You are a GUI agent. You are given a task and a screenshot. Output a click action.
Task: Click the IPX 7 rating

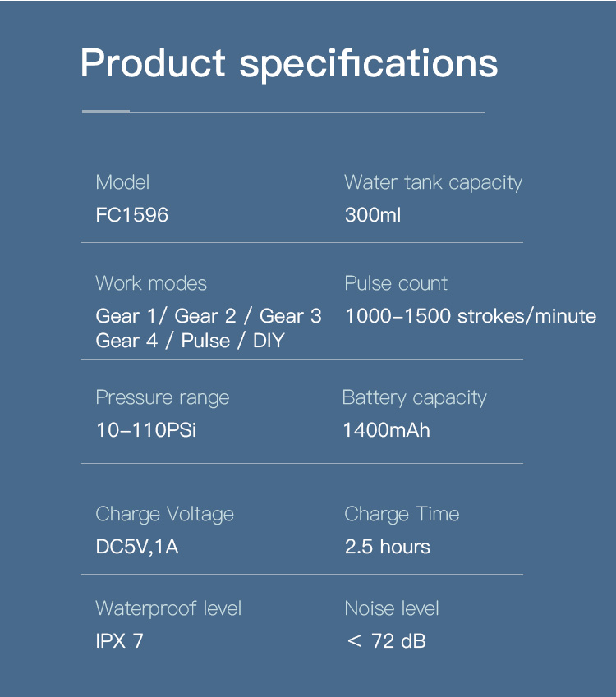(120, 641)
